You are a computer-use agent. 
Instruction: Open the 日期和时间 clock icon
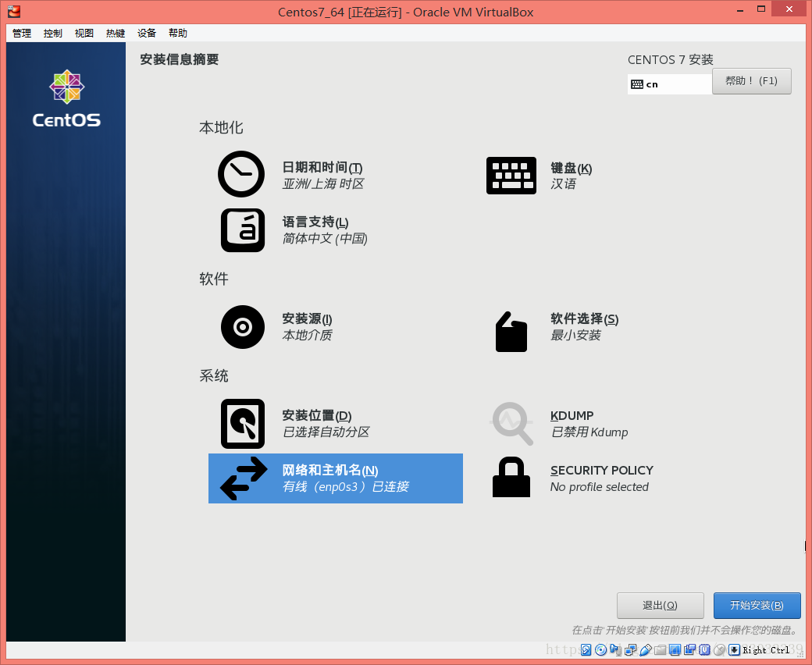(241, 174)
